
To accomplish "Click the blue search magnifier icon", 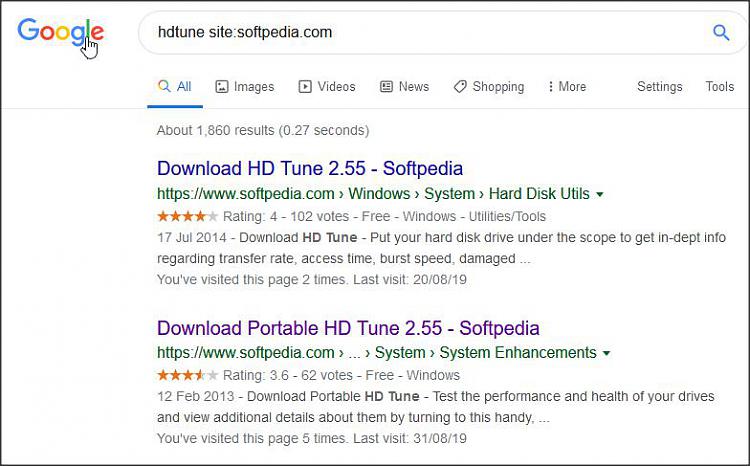I will coord(721,33).
